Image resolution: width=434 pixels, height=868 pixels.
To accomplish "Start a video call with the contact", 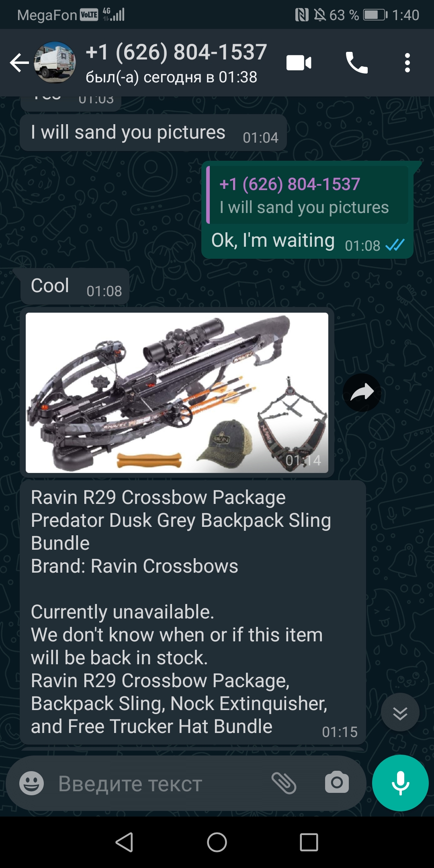I will click(299, 63).
